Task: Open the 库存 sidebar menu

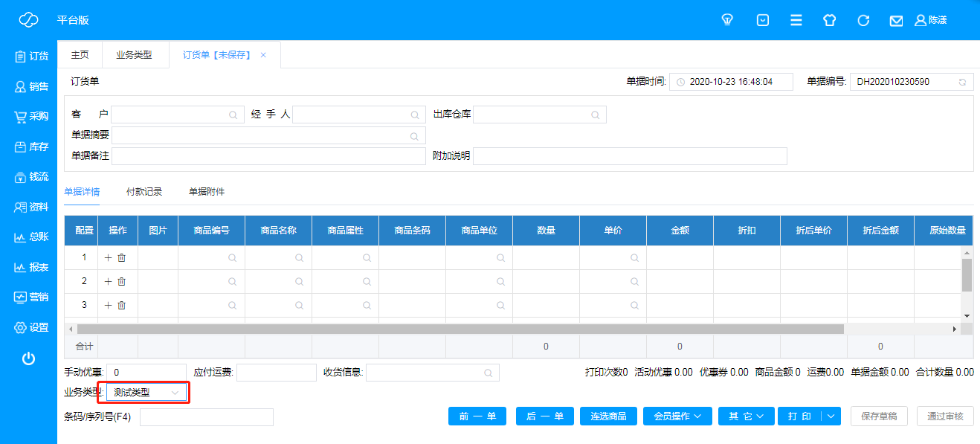Action: pyautogui.click(x=31, y=147)
